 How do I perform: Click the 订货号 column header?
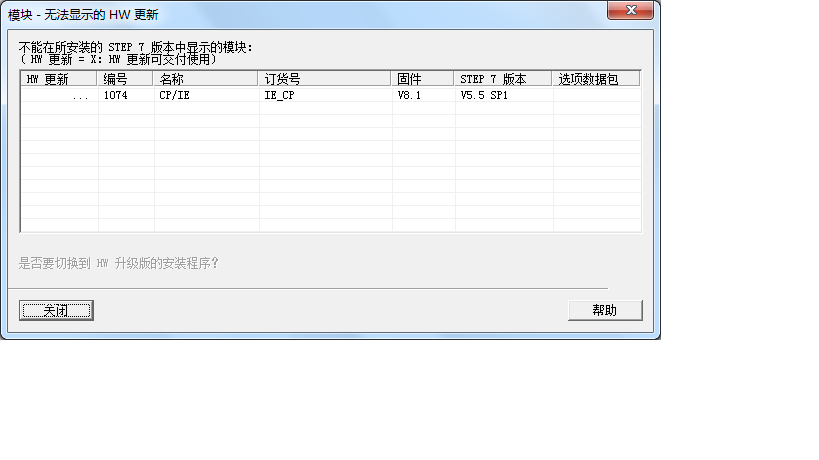point(324,79)
